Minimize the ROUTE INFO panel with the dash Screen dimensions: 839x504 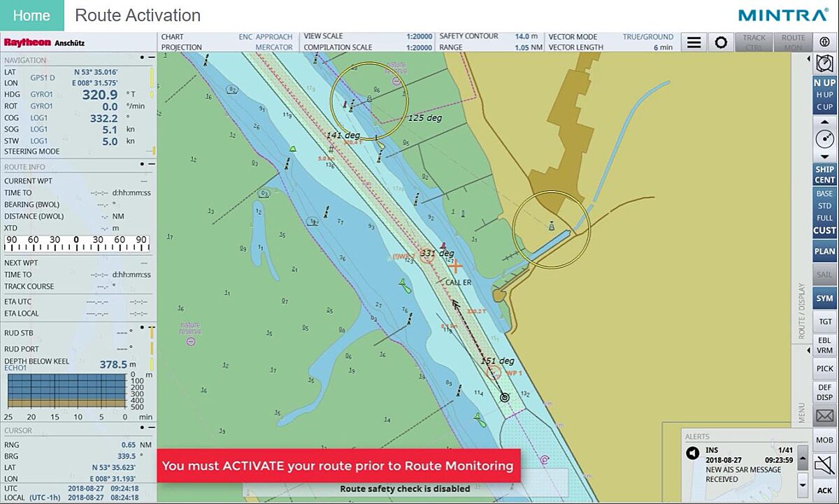152,164
